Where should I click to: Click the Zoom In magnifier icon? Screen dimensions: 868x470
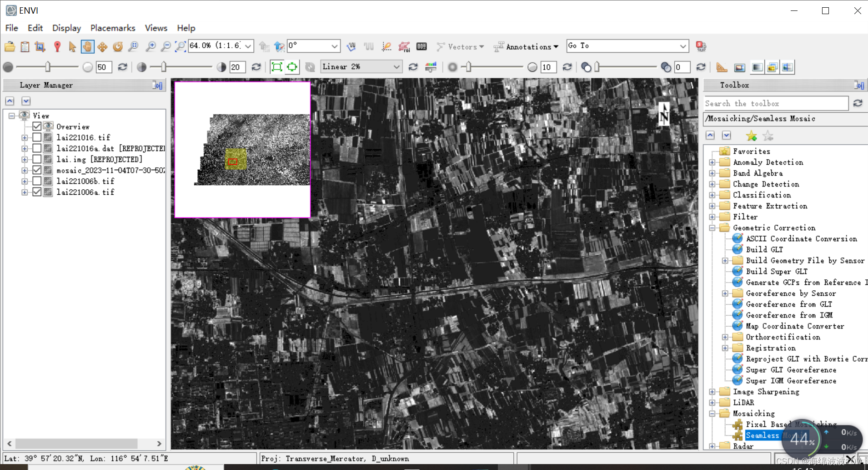click(151, 46)
